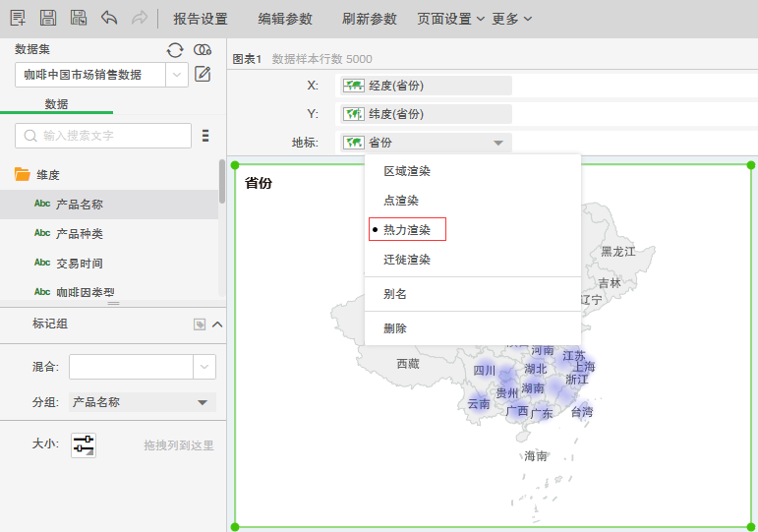Click the undo arrow icon
The image size is (758, 532).
108,18
